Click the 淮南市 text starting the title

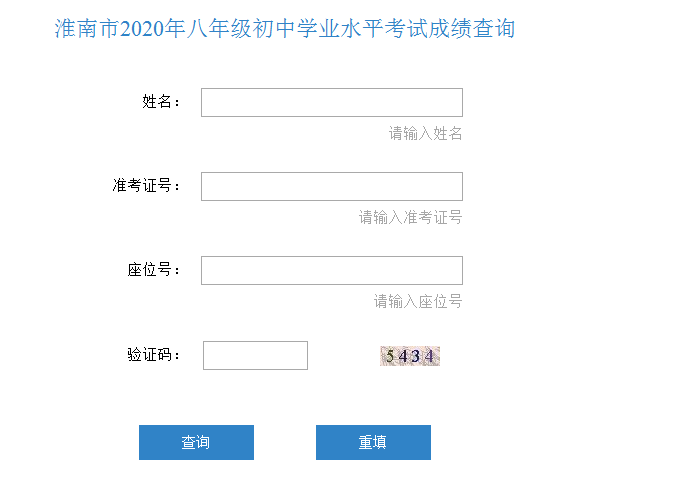pyautogui.click(x=87, y=29)
